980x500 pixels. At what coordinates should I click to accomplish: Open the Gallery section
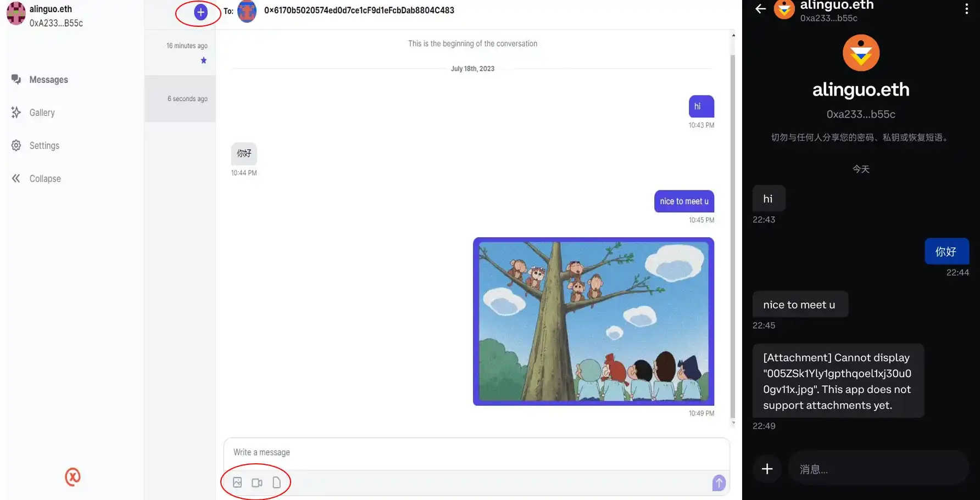(x=42, y=113)
